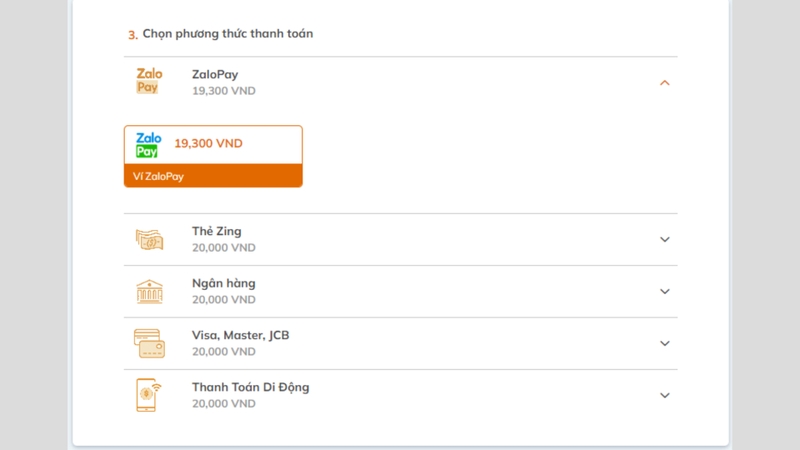Click the Thanh Toán Di Động phone icon

pyautogui.click(x=148, y=395)
